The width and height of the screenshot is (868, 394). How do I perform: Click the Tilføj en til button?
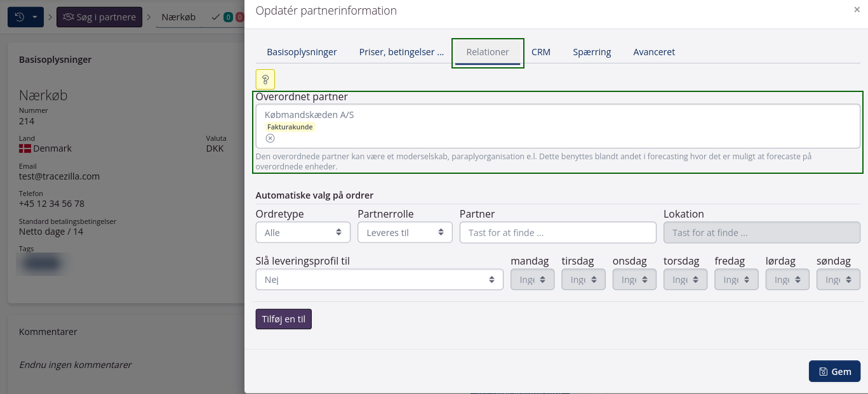[x=283, y=319]
